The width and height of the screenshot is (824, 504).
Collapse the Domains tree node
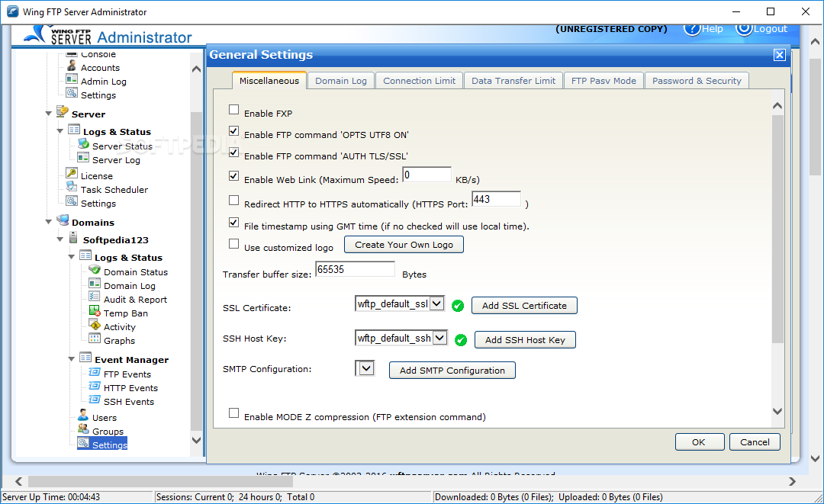click(x=48, y=222)
